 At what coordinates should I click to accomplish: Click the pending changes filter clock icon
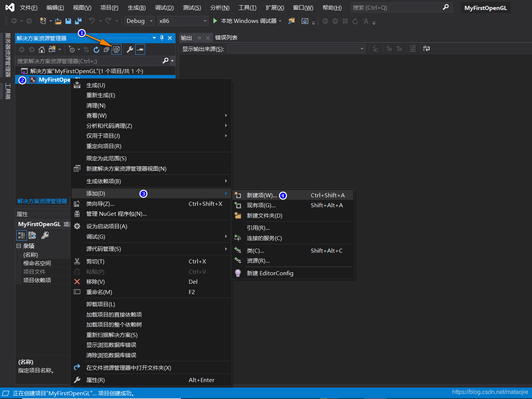[72, 50]
